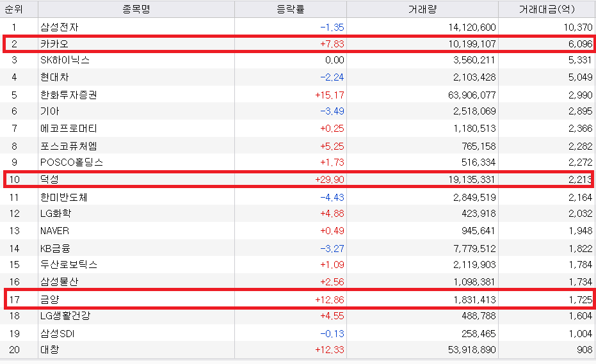Click 현대차 trading value 5,049
The image size is (596, 364).
[x=581, y=77]
